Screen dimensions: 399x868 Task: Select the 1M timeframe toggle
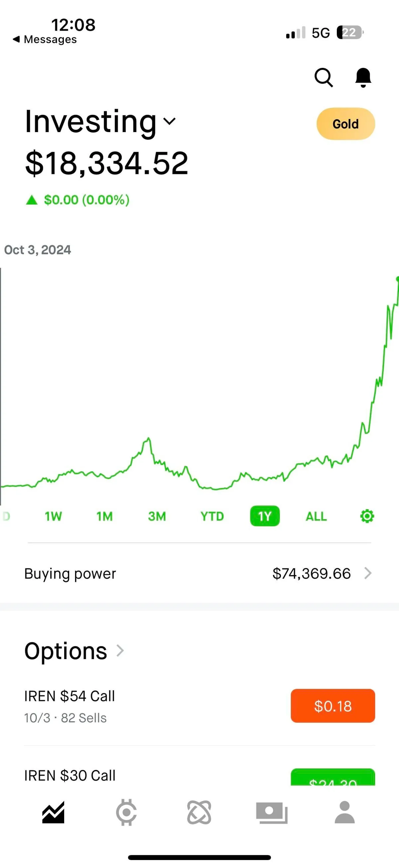tap(104, 516)
